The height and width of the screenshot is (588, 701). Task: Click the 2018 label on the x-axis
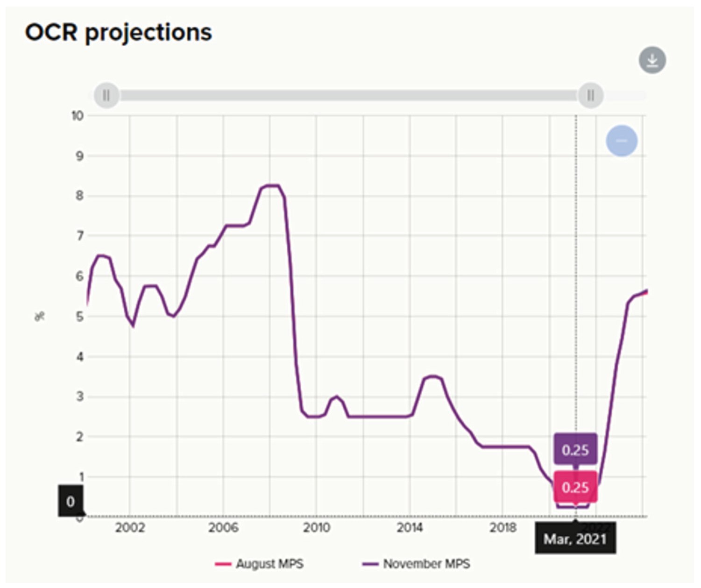click(503, 528)
